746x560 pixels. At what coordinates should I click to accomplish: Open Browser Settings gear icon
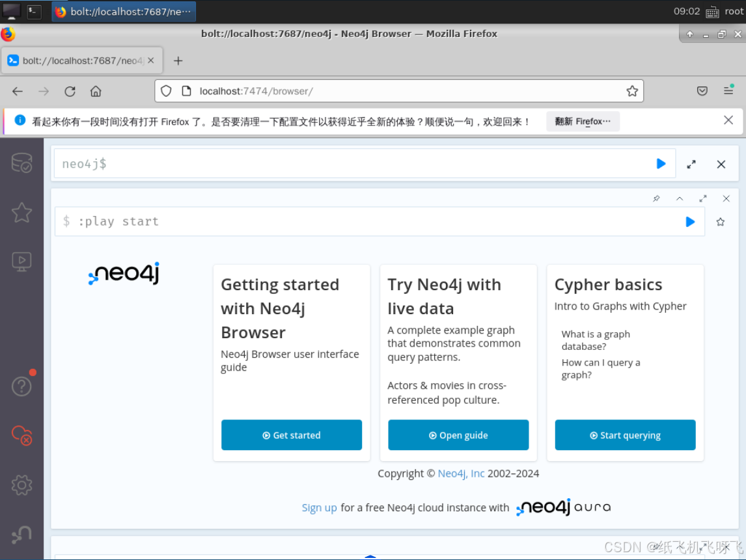[21, 485]
